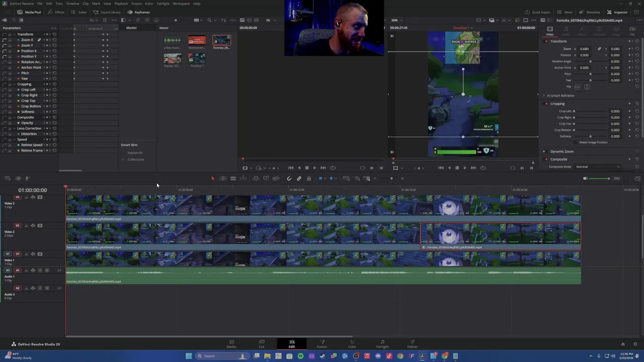
Task: Switch to the Cut page tab
Action: [261, 344]
